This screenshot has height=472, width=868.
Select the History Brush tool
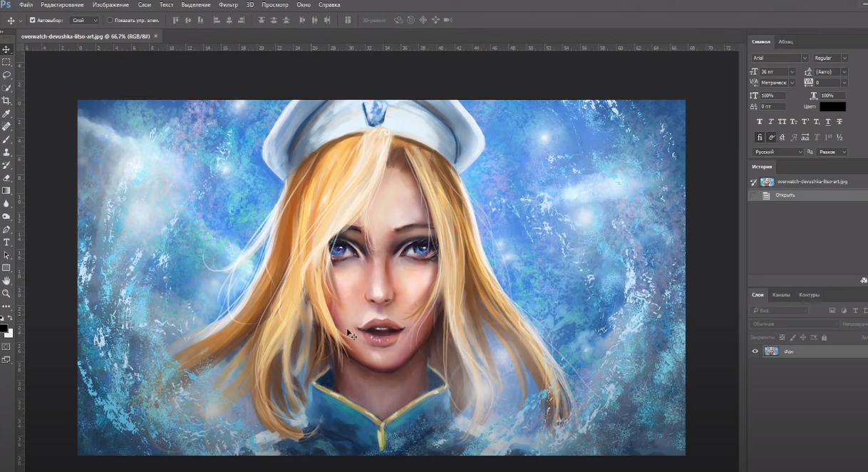(x=6, y=165)
